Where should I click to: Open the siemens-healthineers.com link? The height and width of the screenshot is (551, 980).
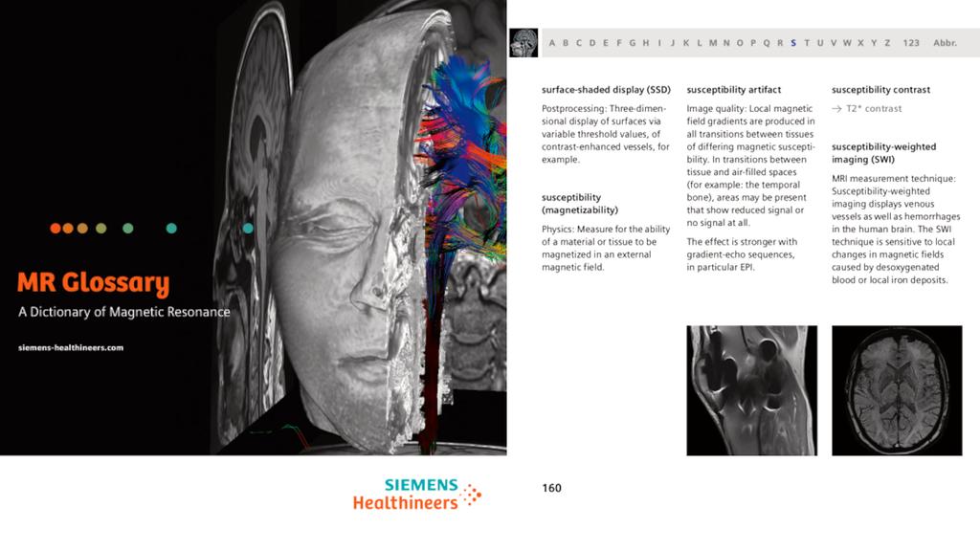coord(71,347)
